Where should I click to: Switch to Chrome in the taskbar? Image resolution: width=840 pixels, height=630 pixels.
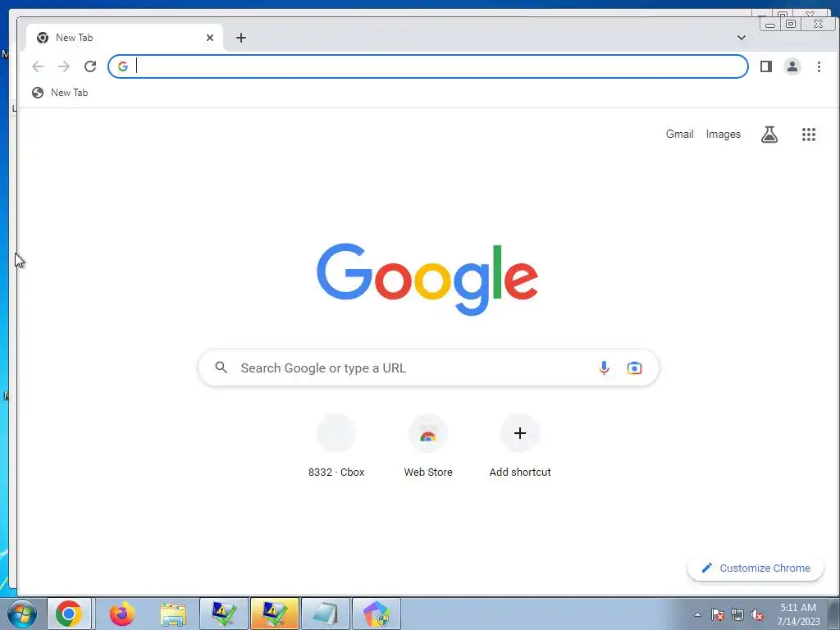click(x=70, y=614)
